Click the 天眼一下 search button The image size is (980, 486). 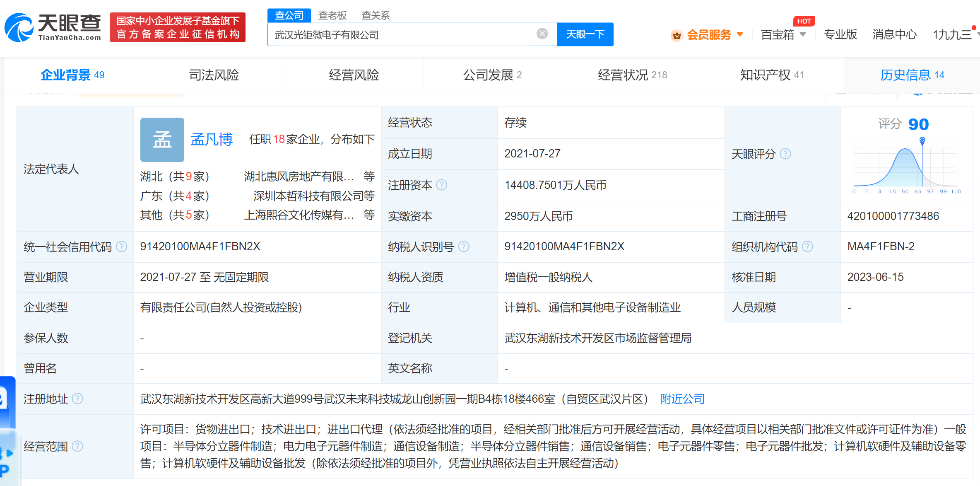click(x=585, y=34)
